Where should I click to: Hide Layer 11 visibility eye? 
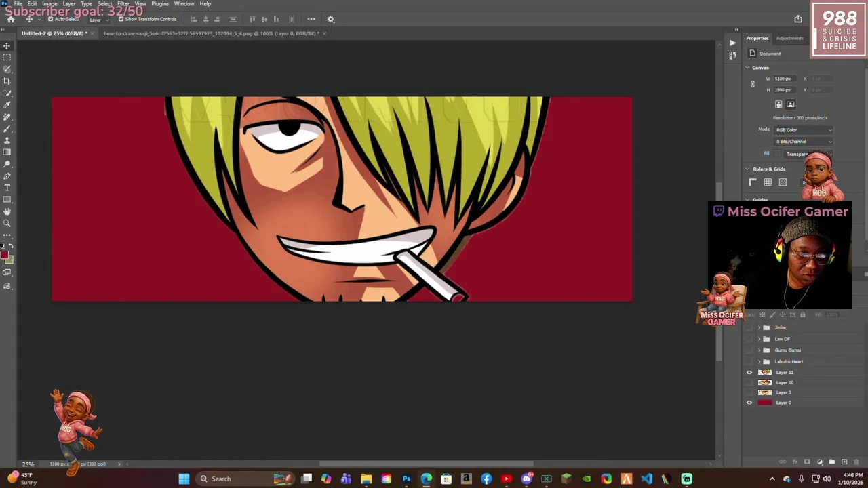(x=749, y=373)
